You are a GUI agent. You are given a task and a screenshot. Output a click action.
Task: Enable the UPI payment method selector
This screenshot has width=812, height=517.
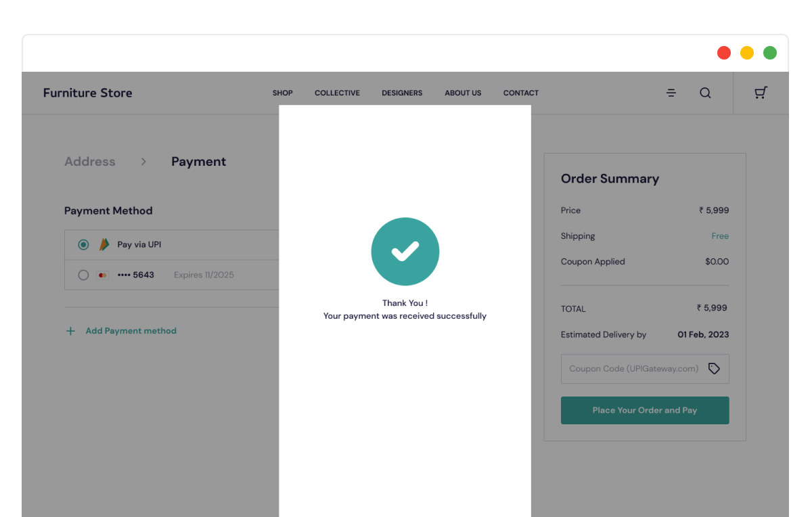83,244
